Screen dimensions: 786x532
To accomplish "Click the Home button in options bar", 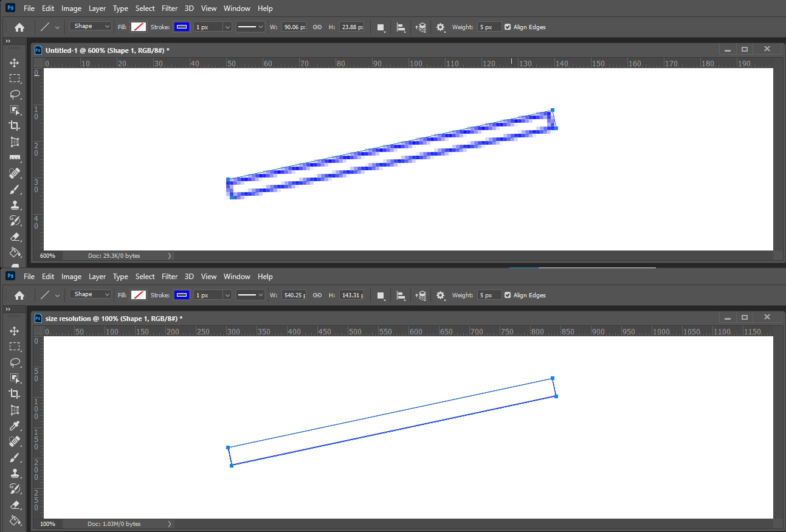I will click(x=19, y=27).
